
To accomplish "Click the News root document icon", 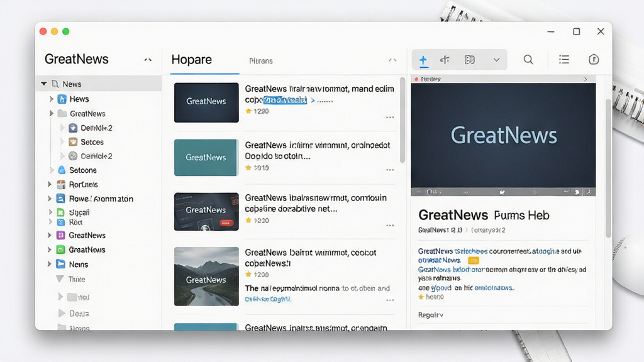I will [x=55, y=84].
